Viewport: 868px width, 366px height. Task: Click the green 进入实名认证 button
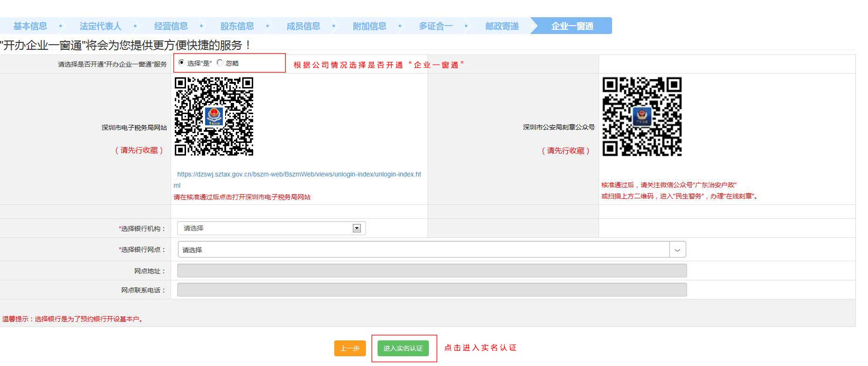coord(403,348)
